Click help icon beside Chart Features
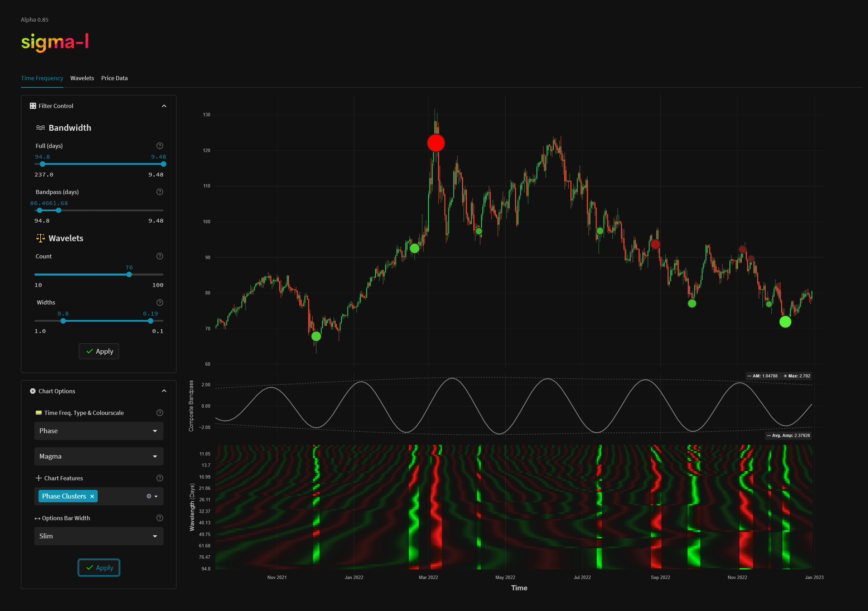 pyautogui.click(x=160, y=478)
